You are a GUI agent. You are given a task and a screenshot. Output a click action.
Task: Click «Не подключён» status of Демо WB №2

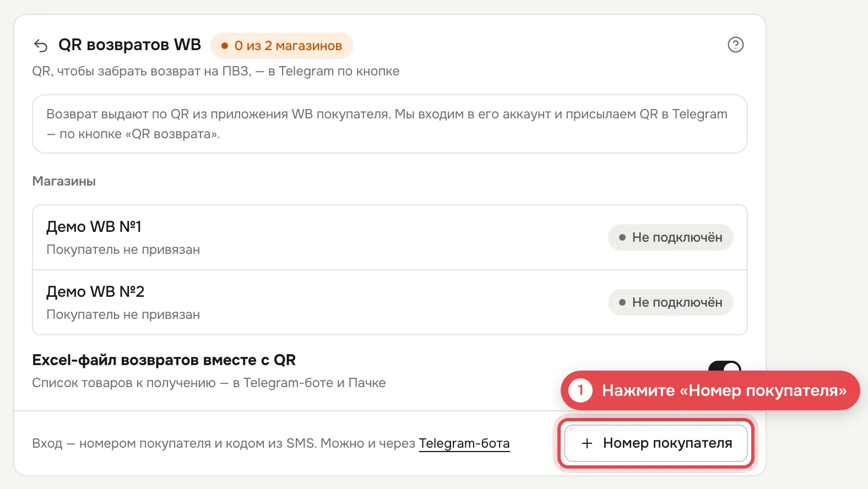(x=670, y=302)
